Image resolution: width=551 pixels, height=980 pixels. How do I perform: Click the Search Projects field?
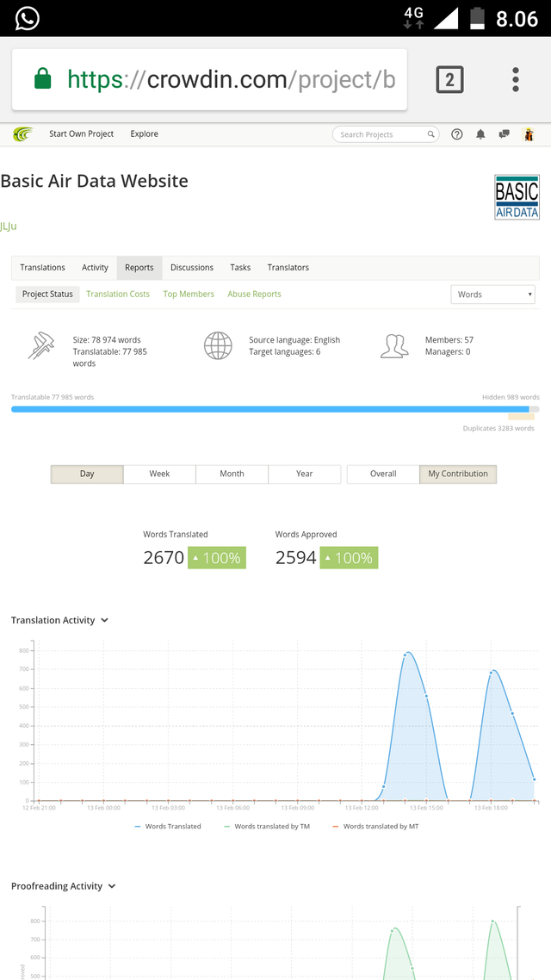tap(386, 134)
